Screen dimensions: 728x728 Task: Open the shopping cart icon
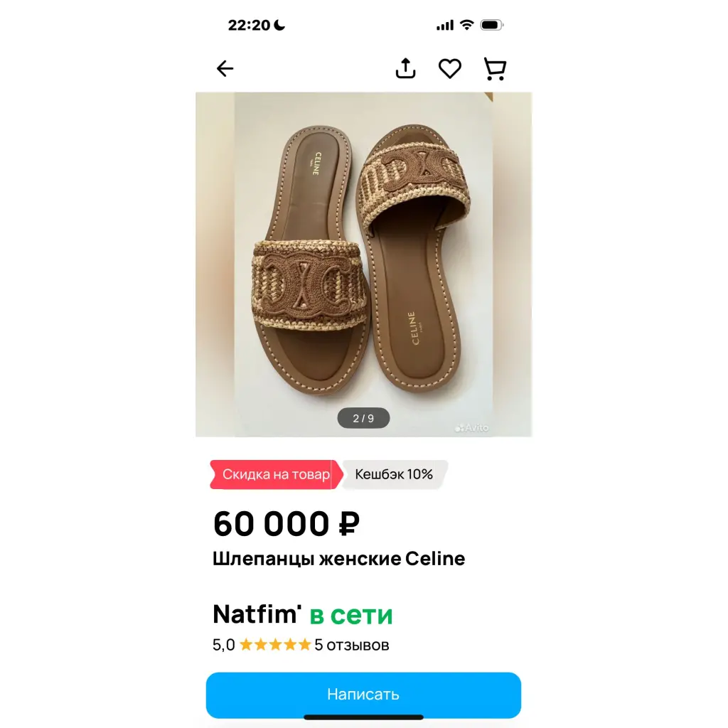(494, 68)
